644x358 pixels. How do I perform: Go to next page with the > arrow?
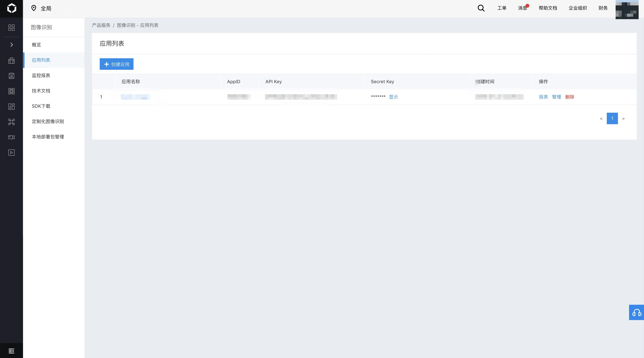(x=623, y=119)
